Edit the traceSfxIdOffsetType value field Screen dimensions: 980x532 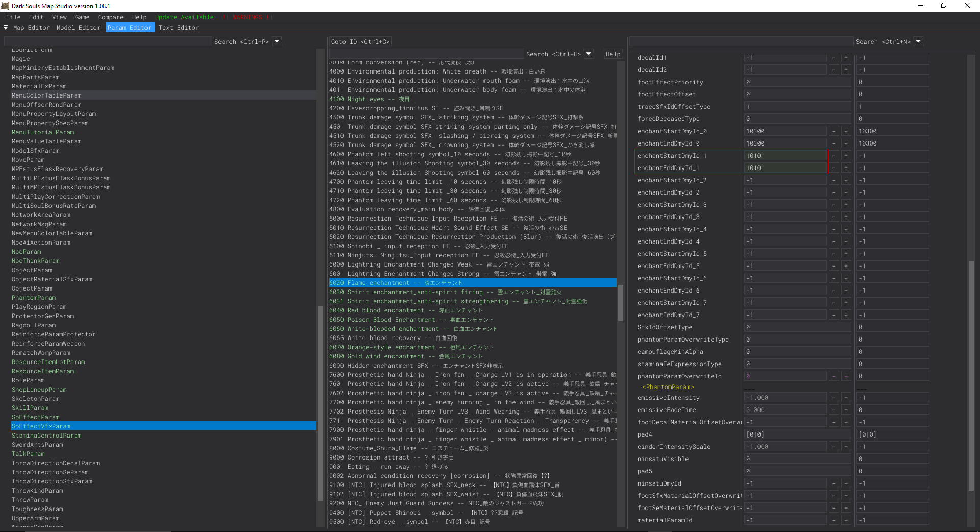pyautogui.click(x=797, y=107)
